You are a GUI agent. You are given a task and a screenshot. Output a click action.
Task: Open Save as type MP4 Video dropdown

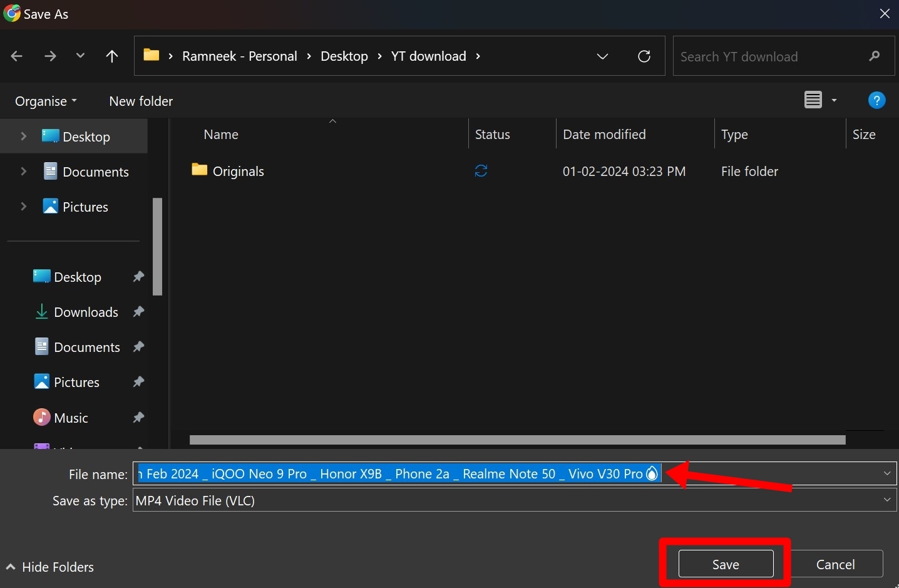(515, 500)
